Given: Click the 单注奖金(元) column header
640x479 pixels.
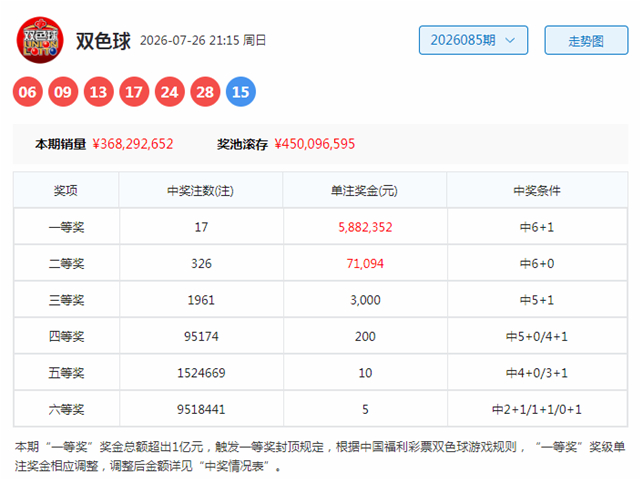Looking at the screenshot, I should [x=364, y=191].
